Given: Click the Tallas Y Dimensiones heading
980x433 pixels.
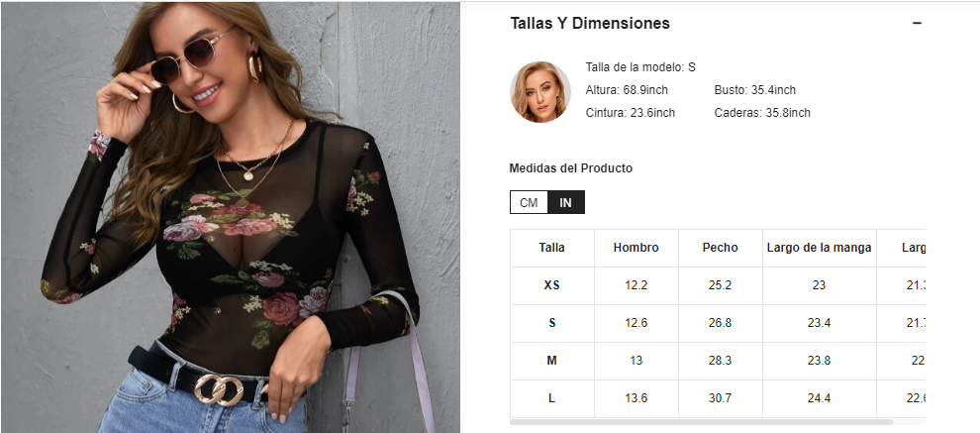Looking at the screenshot, I should point(590,23).
